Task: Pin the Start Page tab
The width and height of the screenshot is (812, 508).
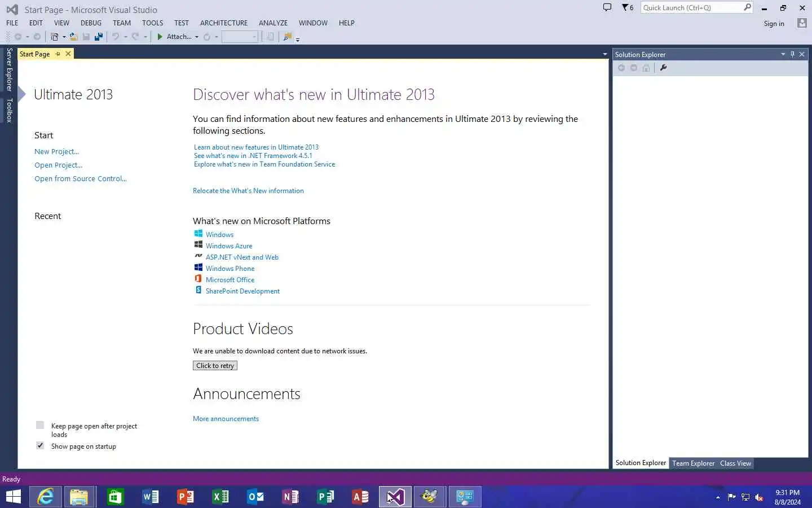Action: [58, 54]
